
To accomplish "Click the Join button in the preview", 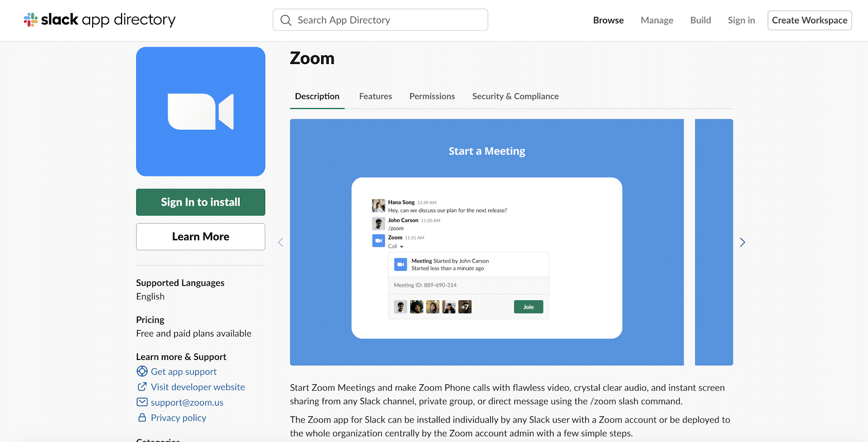I will coord(528,307).
